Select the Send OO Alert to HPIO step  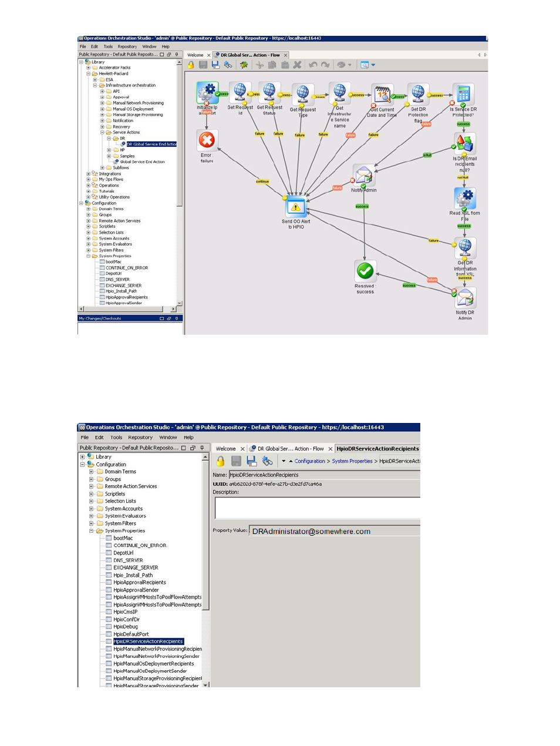point(296,207)
